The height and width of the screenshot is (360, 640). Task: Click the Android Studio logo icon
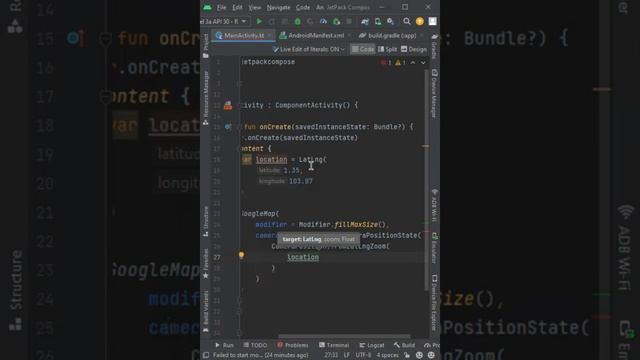[207, 7]
